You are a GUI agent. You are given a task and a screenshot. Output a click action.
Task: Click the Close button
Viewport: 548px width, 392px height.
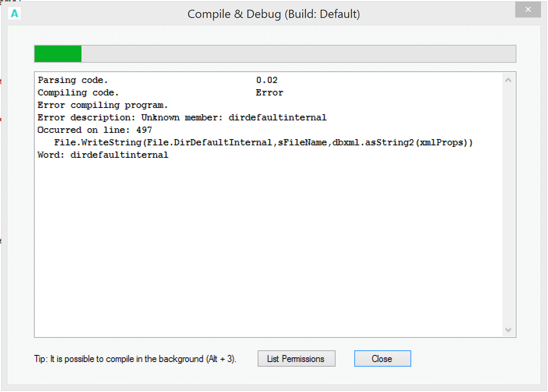tap(382, 358)
